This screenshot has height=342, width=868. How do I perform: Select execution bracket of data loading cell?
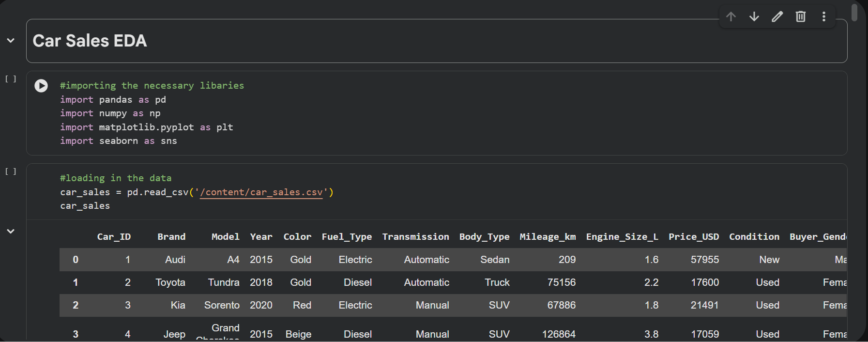(11, 171)
